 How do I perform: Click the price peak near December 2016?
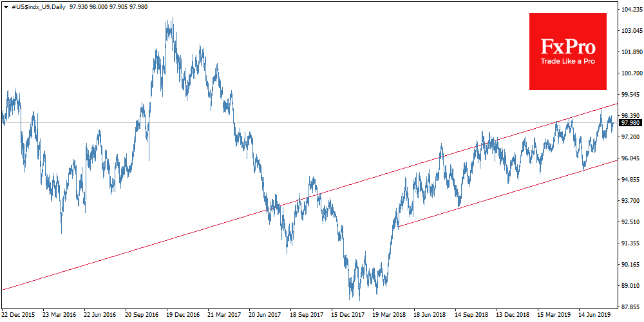point(171,19)
